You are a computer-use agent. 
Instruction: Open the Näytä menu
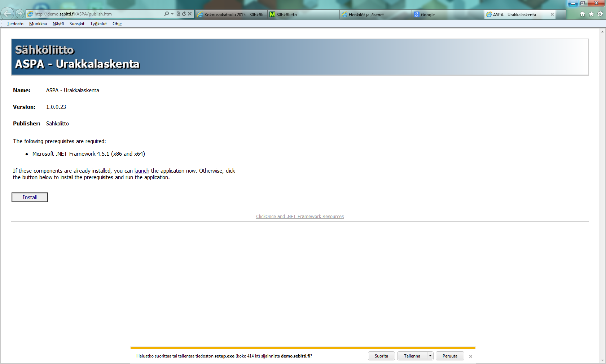(x=58, y=24)
